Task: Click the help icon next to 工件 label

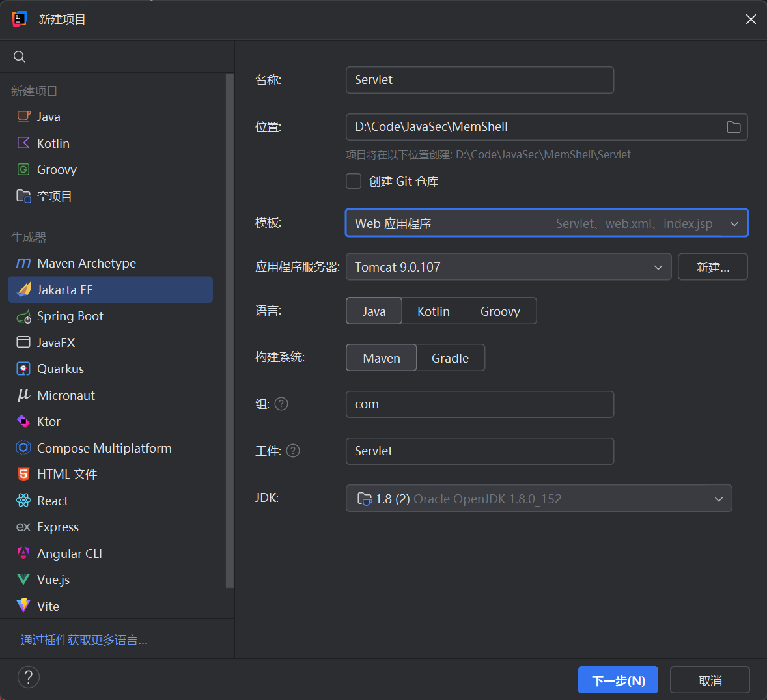Action: tap(293, 451)
